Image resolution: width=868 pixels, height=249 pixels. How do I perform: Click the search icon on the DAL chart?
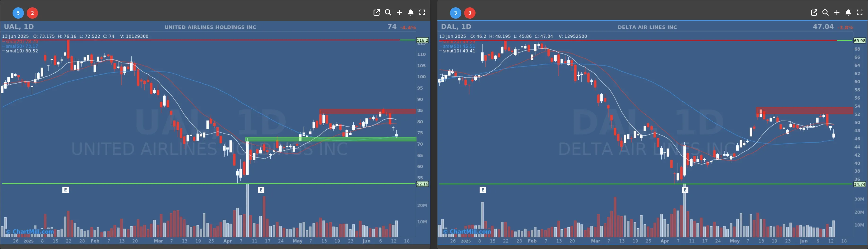(x=825, y=13)
